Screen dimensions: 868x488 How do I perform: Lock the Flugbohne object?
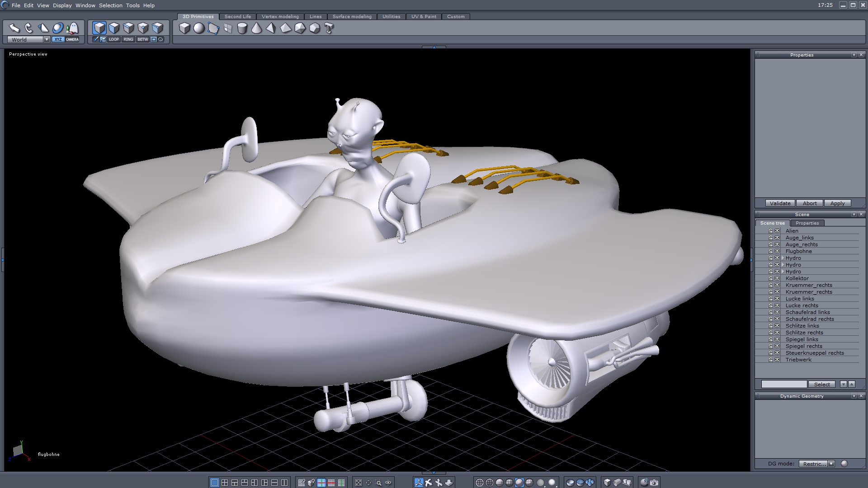[771, 251]
